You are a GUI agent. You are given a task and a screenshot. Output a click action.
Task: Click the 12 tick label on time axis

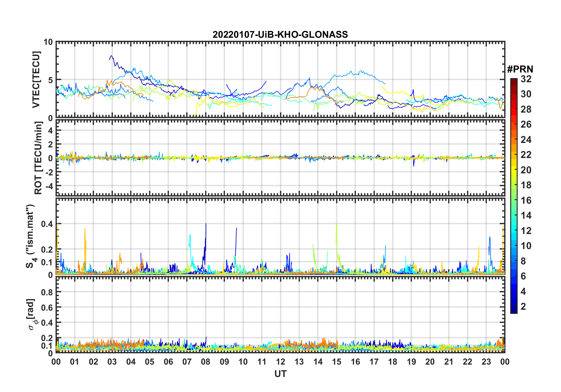click(x=280, y=362)
